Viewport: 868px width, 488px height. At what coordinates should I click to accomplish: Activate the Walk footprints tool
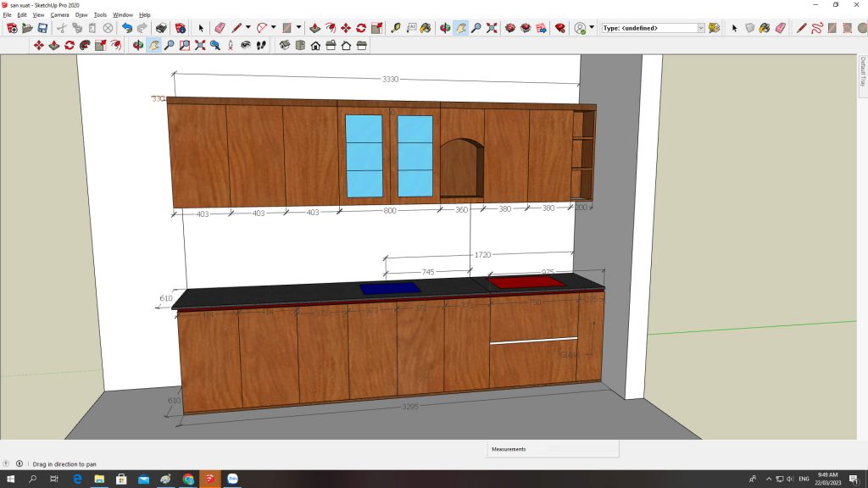pyautogui.click(x=261, y=46)
